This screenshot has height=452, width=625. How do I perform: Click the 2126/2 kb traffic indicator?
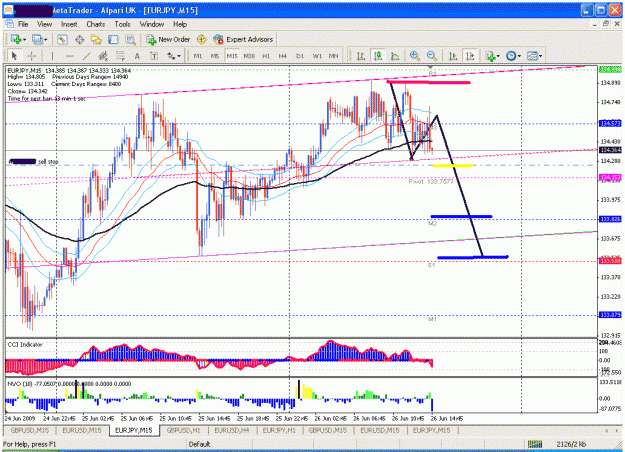click(x=571, y=444)
